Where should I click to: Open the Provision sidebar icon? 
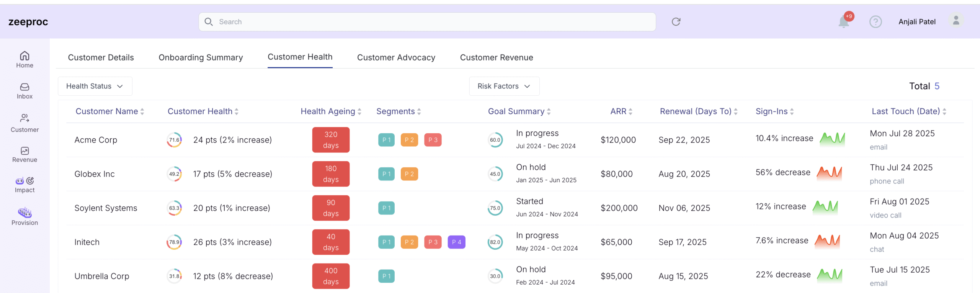click(24, 216)
